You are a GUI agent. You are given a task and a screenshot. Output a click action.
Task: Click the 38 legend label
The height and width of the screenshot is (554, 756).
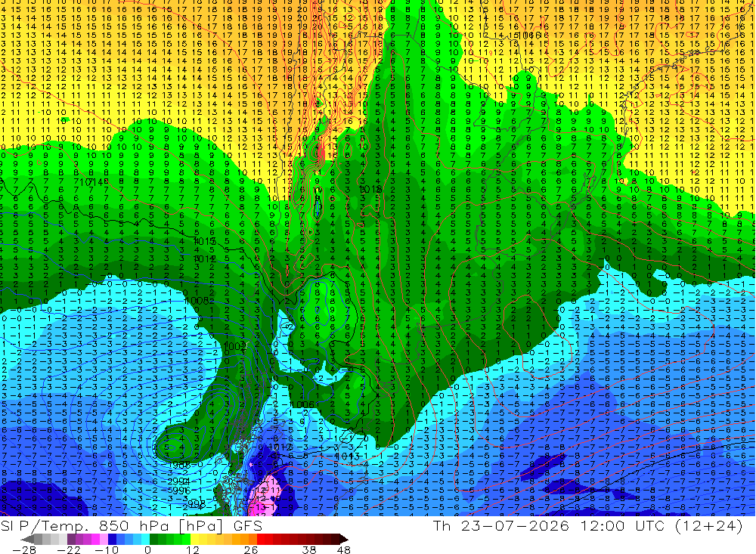click(x=309, y=549)
